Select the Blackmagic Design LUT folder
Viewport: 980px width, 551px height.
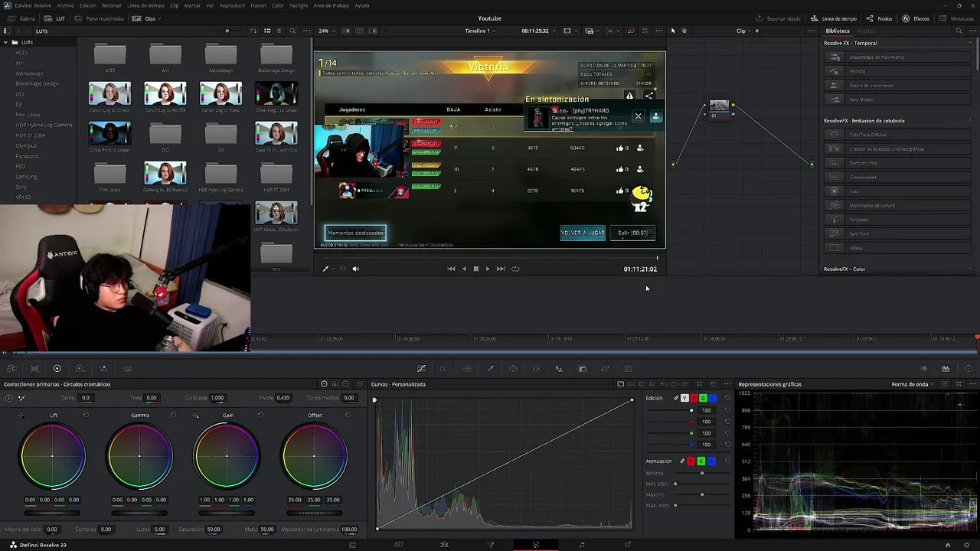pyautogui.click(x=37, y=83)
